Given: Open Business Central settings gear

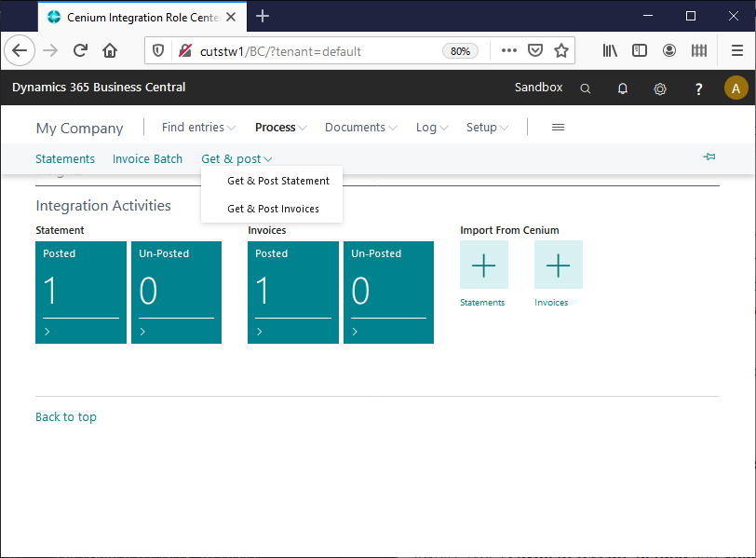Looking at the screenshot, I should click(660, 88).
